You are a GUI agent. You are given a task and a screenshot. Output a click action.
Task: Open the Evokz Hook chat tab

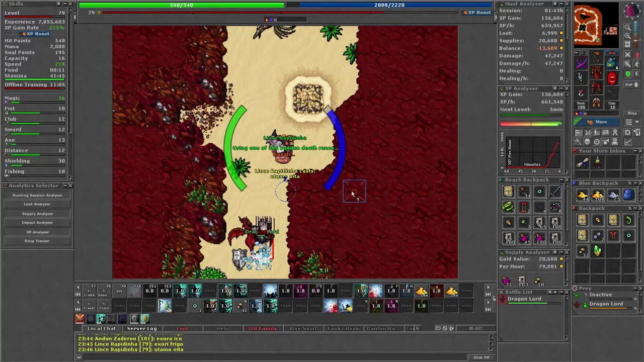tap(343, 328)
